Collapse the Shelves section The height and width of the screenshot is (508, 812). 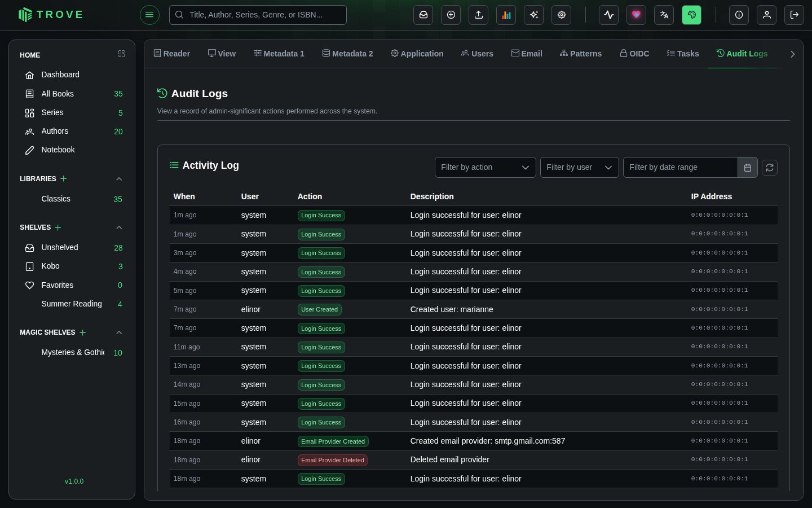coord(119,227)
